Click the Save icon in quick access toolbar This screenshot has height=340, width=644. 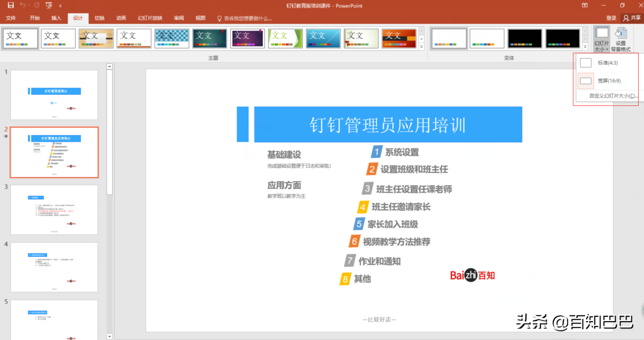pyautogui.click(x=11, y=5)
